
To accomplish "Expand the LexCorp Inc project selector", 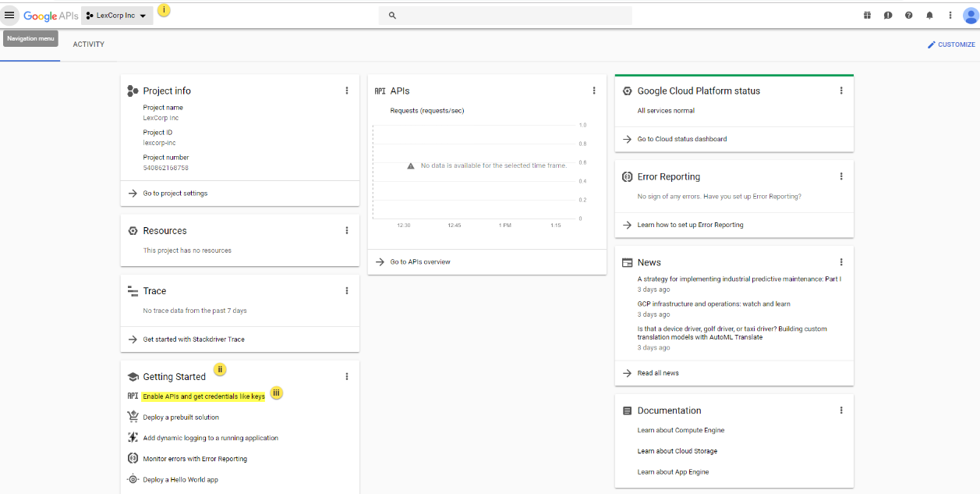I will 117,16.
